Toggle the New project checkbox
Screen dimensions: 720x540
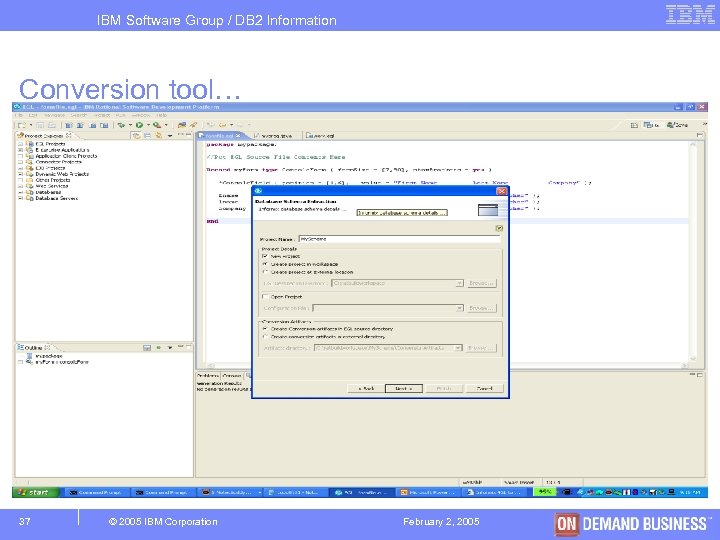[265, 256]
